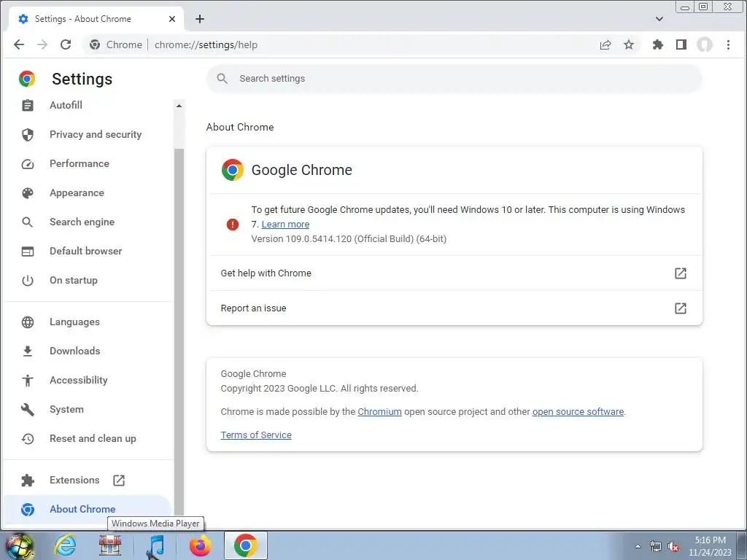Click the Accessibility person icon
The width and height of the screenshot is (747, 560).
coord(28,381)
